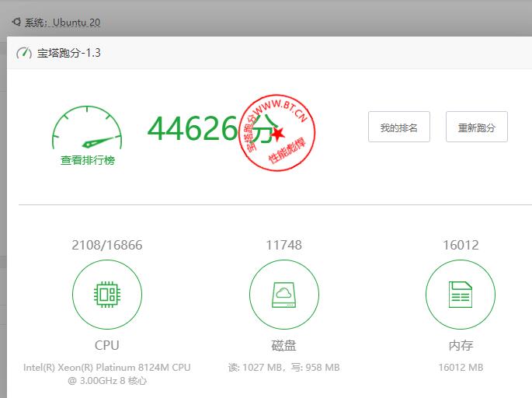Click the speedometer gauge icon above 查看排行榜

click(x=87, y=127)
